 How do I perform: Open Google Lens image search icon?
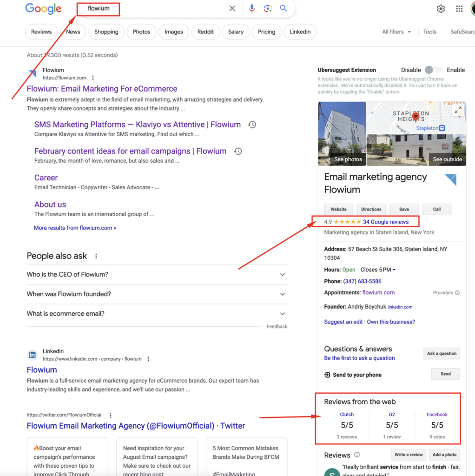click(267, 8)
